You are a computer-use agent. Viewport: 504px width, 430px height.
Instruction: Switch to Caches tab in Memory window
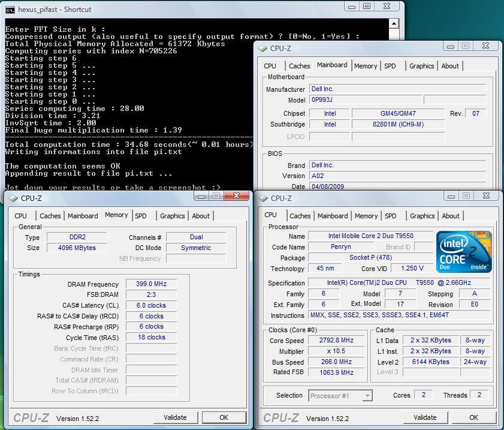pyautogui.click(x=50, y=216)
